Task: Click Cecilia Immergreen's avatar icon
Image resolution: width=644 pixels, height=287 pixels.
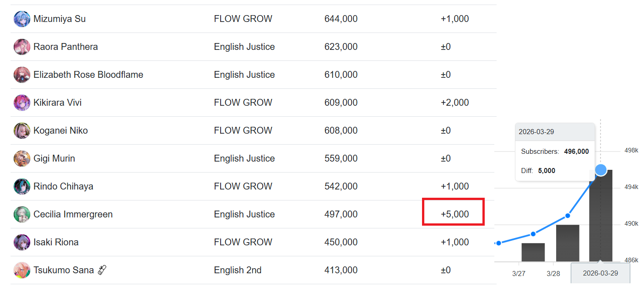Action: coord(22,215)
